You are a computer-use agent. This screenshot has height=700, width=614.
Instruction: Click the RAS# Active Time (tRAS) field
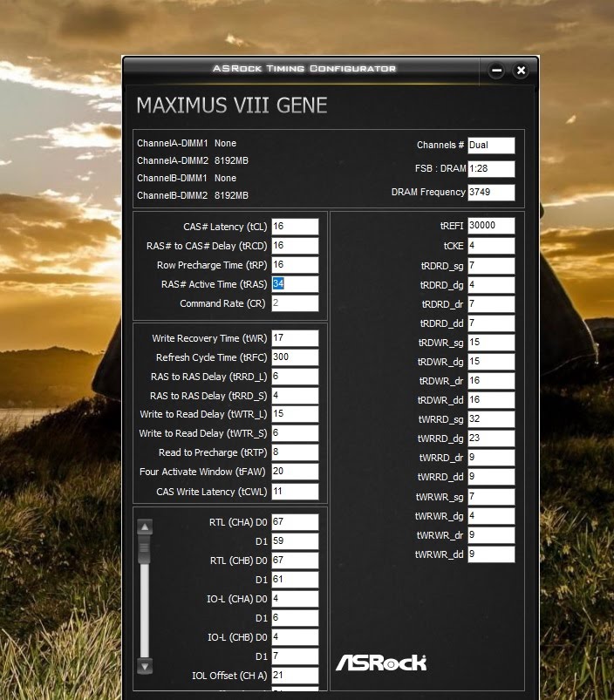(x=295, y=284)
